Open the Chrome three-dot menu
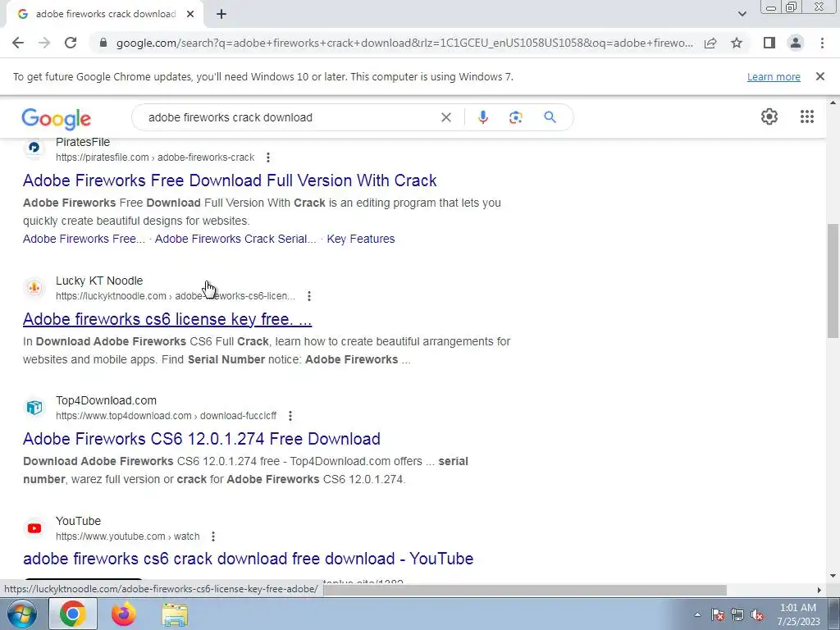840x630 pixels. [x=822, y=43]
